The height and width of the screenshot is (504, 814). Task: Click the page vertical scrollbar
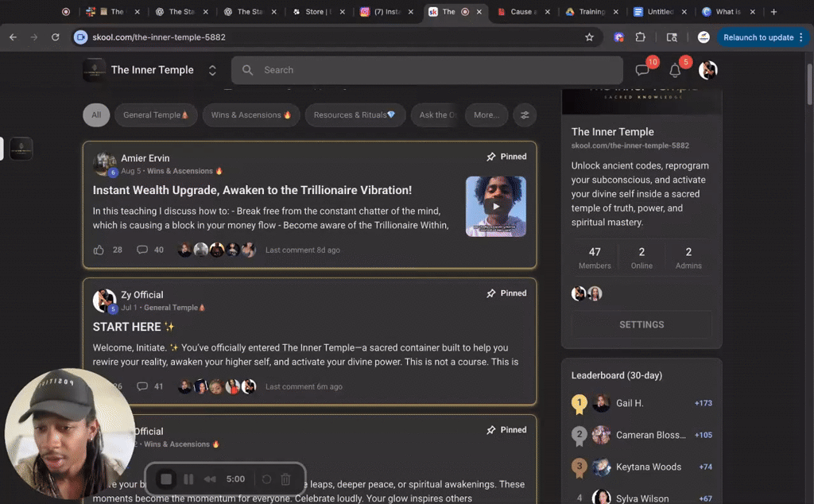click(x=809, y=84)
